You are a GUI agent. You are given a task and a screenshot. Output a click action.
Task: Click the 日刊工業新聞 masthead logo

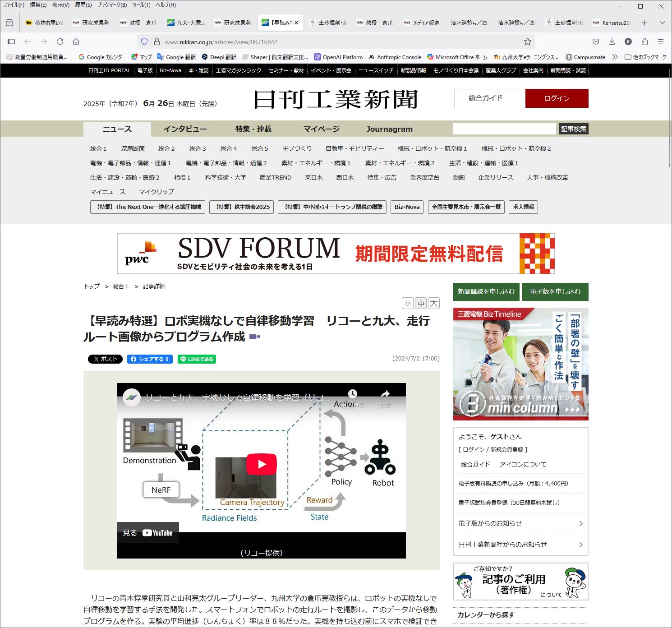coord(336,100)
